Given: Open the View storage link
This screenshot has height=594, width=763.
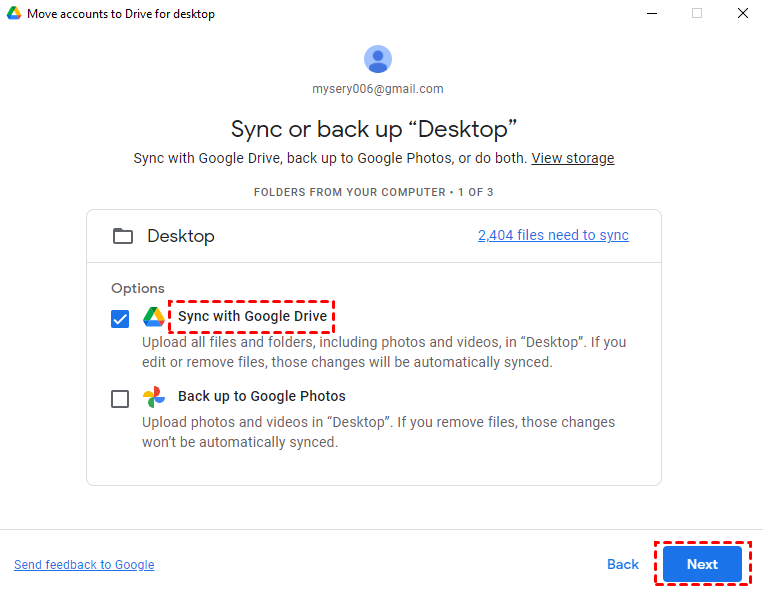Looking at the screenshot, I should tap(572, 158).
